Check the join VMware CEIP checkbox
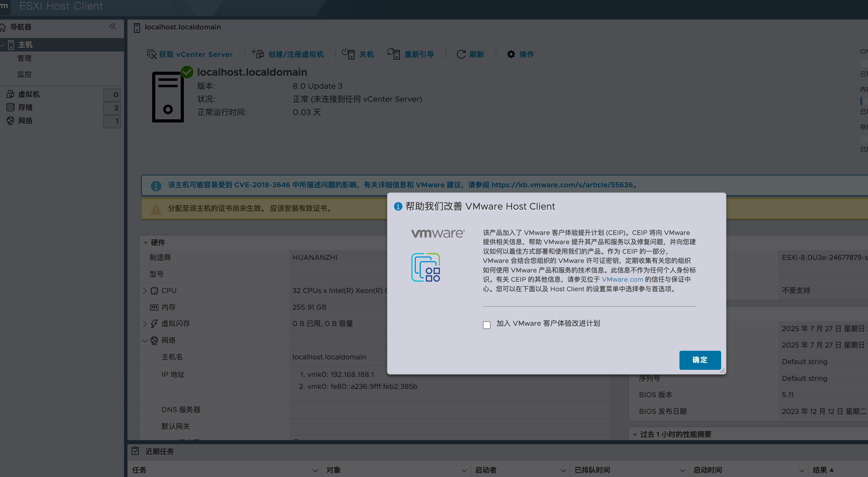 point(486,325)
